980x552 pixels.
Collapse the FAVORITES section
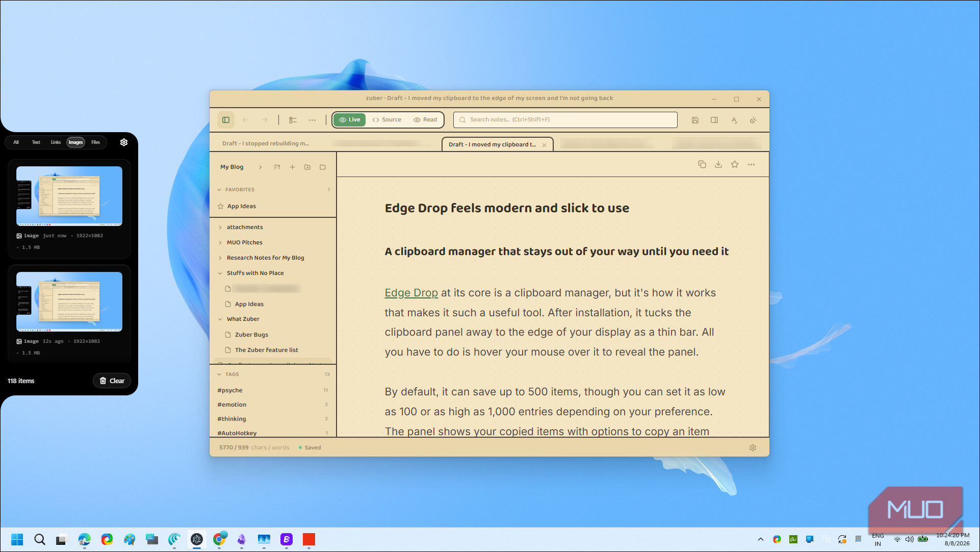click(219, 190)
